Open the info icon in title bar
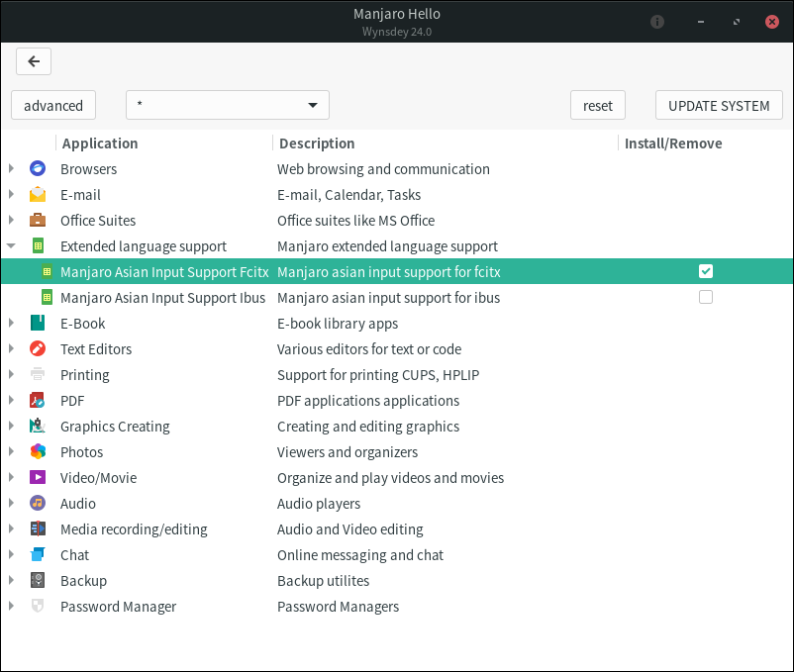The height and width of the screenshot is (672, 794). coord(657,22)
